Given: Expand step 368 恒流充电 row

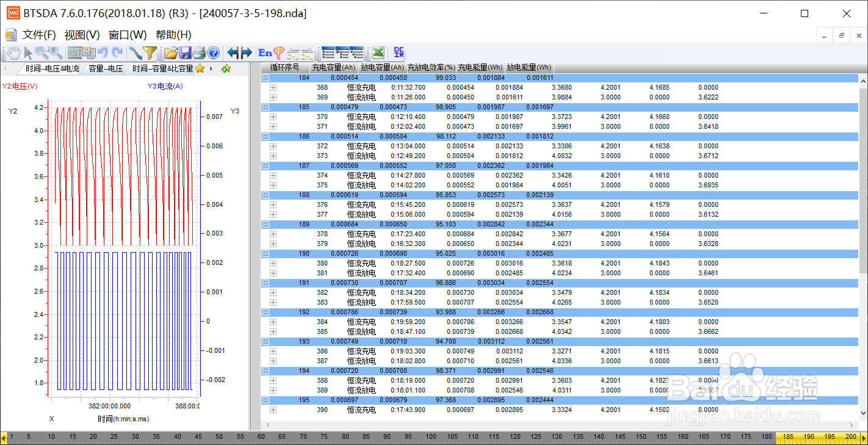Looking at the screenshot, I should click(x=273, y=87).
